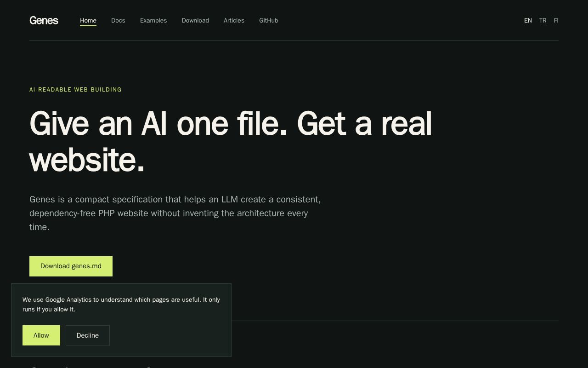Decline analytics in the cookie banner
Viewport: 588px width, 368px height.
pos(87,335)
